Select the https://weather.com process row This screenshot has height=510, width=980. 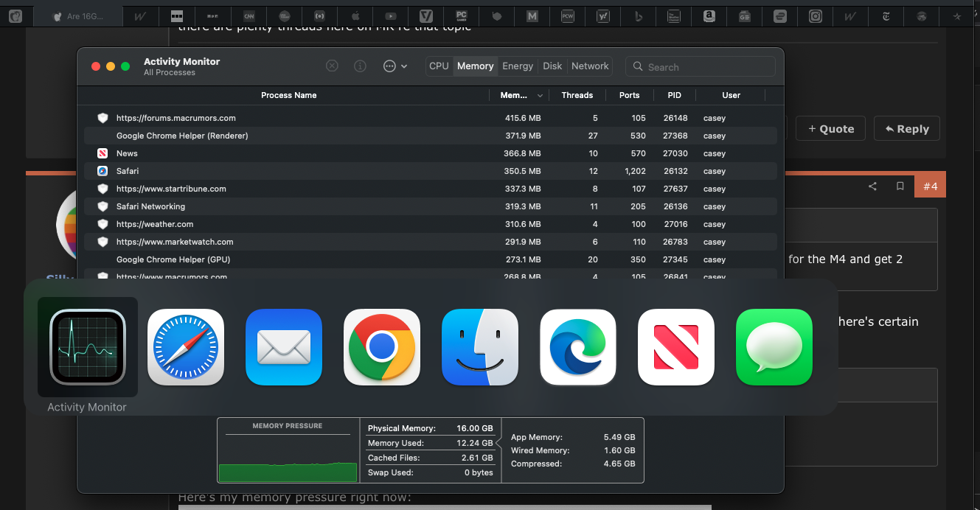(431, 224)
